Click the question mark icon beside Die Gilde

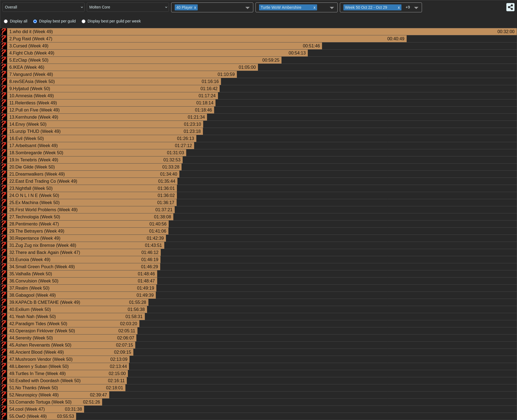click(4, 167)
